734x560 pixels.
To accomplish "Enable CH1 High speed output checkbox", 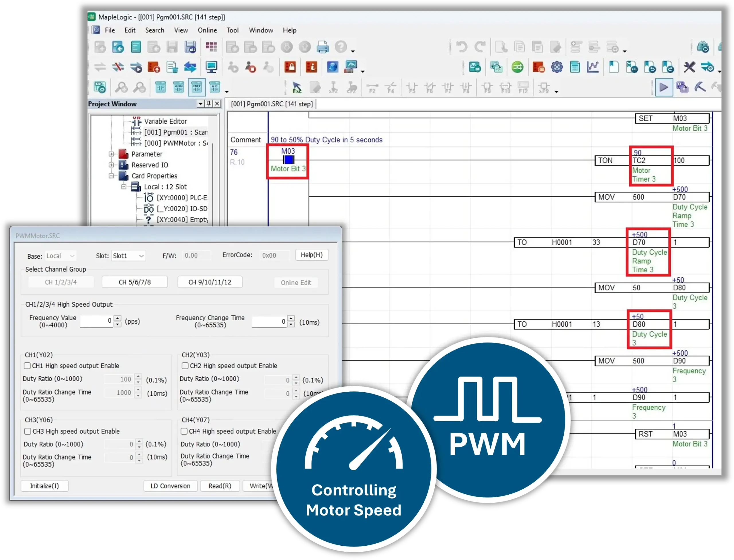I will 27,366.
